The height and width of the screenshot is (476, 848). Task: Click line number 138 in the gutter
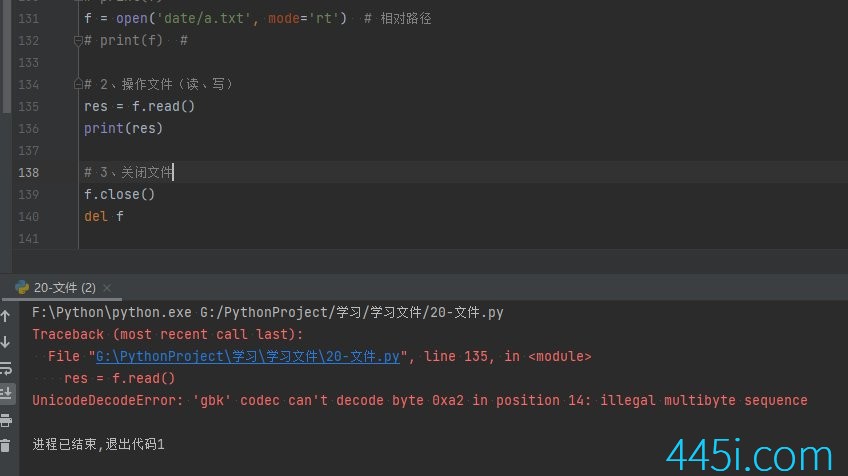tap(28, 173)
